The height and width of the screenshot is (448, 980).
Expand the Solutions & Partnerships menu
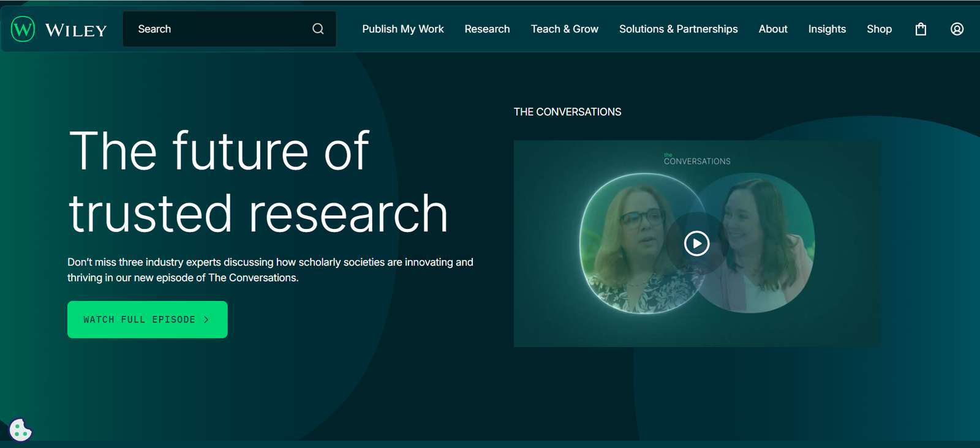click(x=678, y=29)
